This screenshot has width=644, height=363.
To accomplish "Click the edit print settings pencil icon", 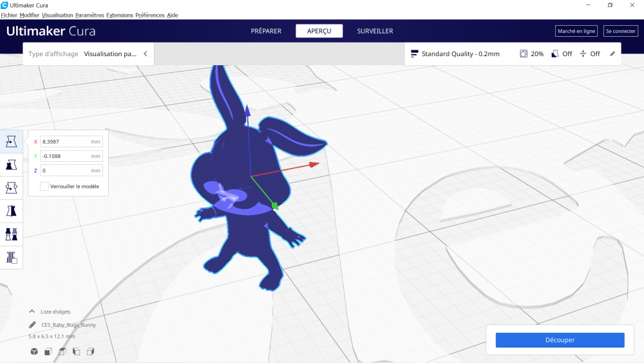I will click(612, 54).
